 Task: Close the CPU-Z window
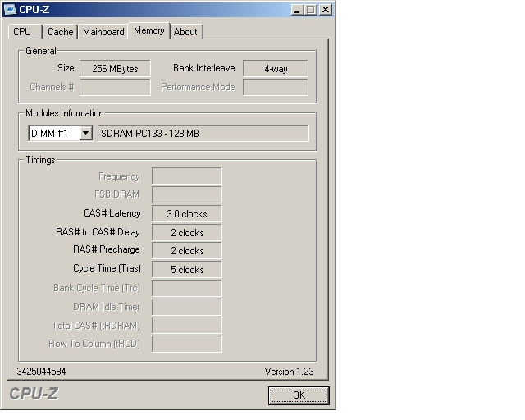[x=326, y=9]
